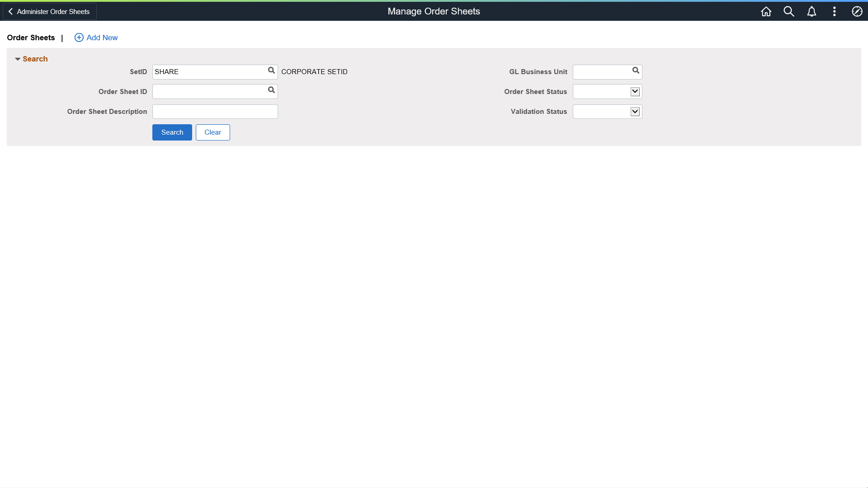Click the Add New plus icon

click(79, 38)
